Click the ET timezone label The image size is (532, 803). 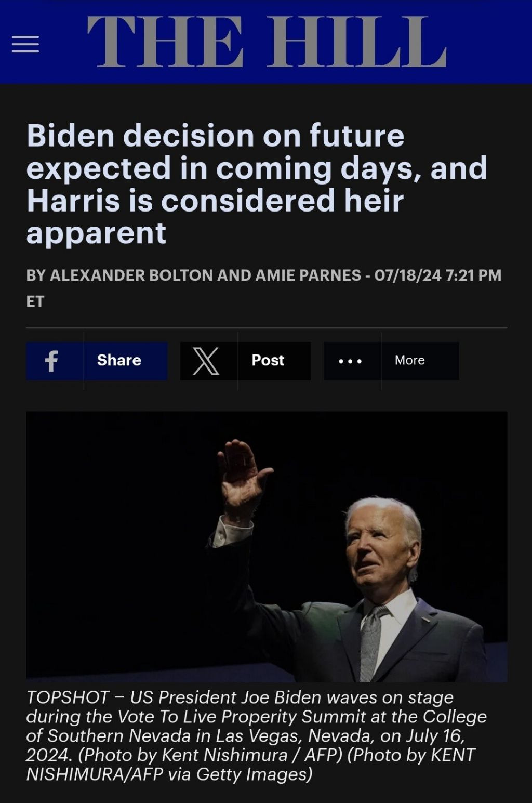coord(35,301)
